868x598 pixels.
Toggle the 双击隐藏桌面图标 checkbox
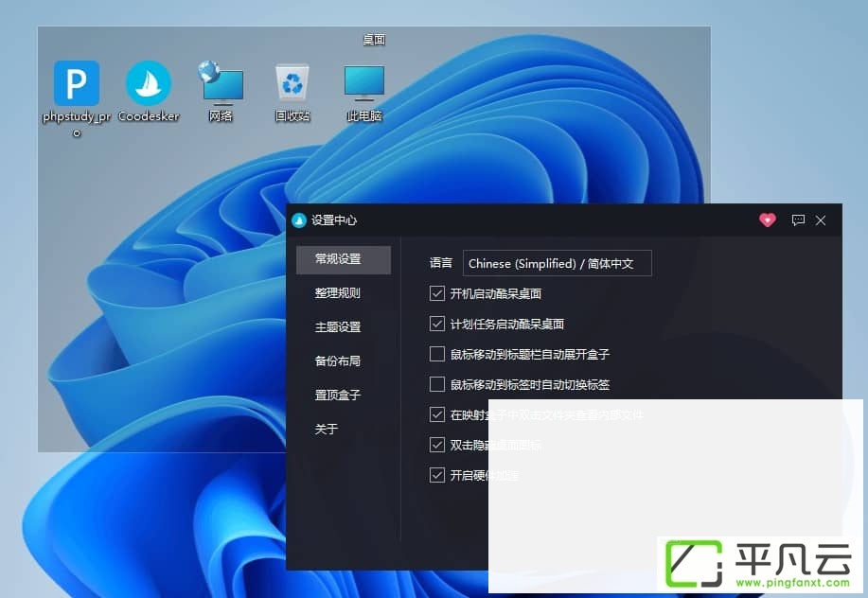pos(436,445)
